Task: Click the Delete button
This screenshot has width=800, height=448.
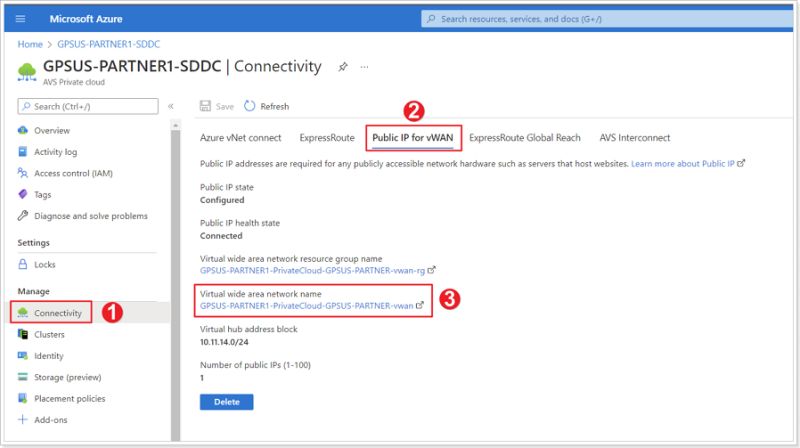Action: point(227,402)
